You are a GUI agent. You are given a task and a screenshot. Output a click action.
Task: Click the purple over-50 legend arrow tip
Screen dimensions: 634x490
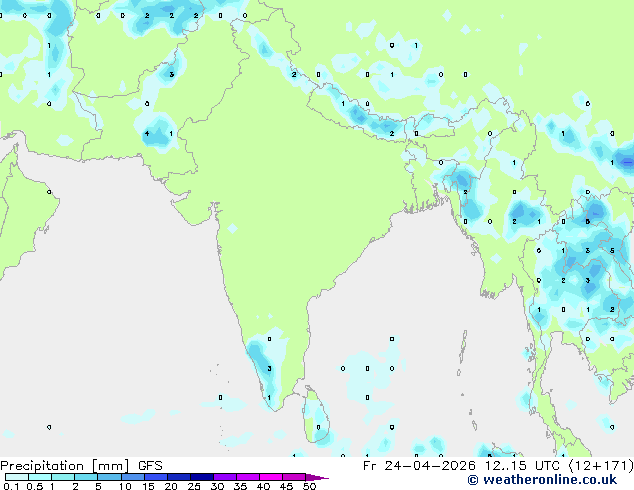click(x=317, y=477)
